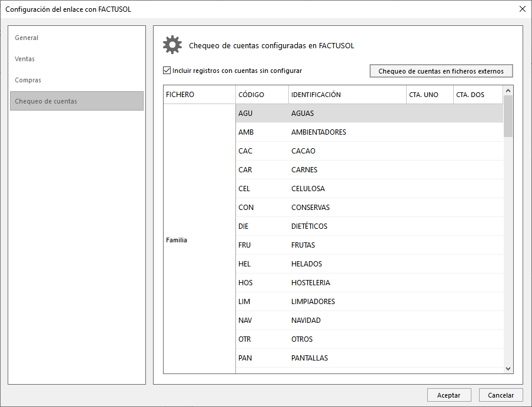Select the HEL code cell
532x407 pixels.
262,264
